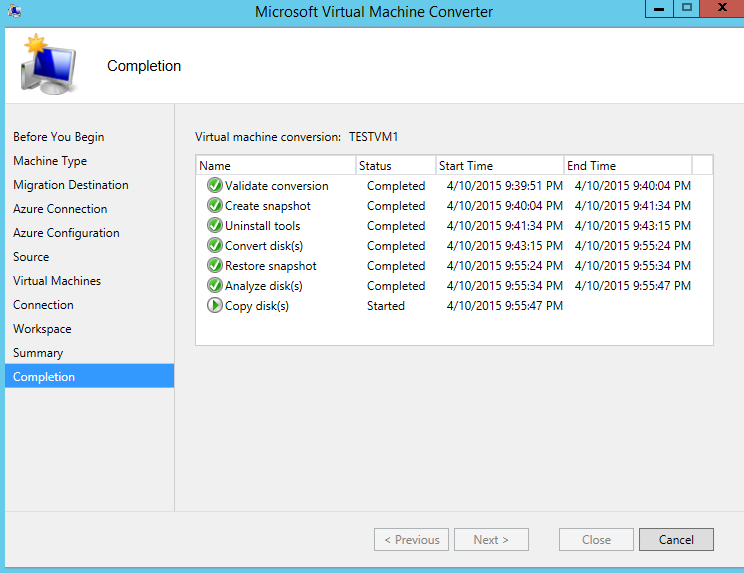The image size is (744, 573).
Task: Select the Restore snapshot row name
Action: coord(270,266)
